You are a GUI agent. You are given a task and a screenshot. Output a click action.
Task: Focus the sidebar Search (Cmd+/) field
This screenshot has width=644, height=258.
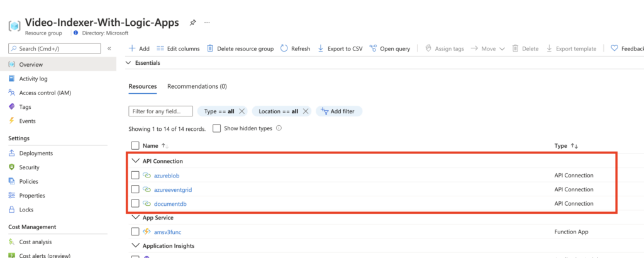click(x=55, y=48)
